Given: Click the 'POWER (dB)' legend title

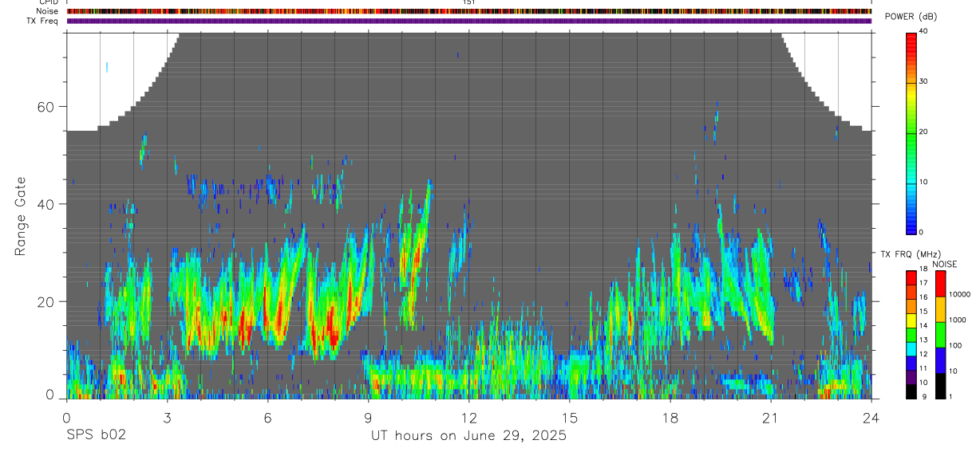Looking at the screenshot, I should point(911,17).
